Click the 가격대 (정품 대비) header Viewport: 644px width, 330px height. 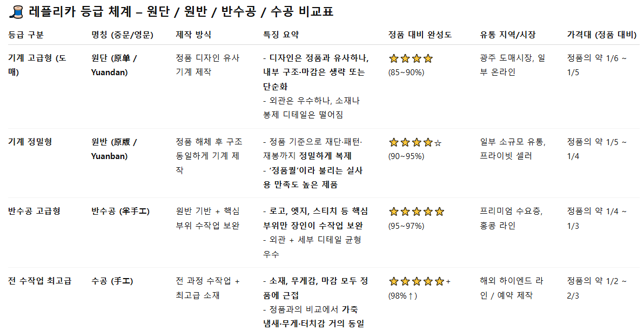(x=602, y=35)
